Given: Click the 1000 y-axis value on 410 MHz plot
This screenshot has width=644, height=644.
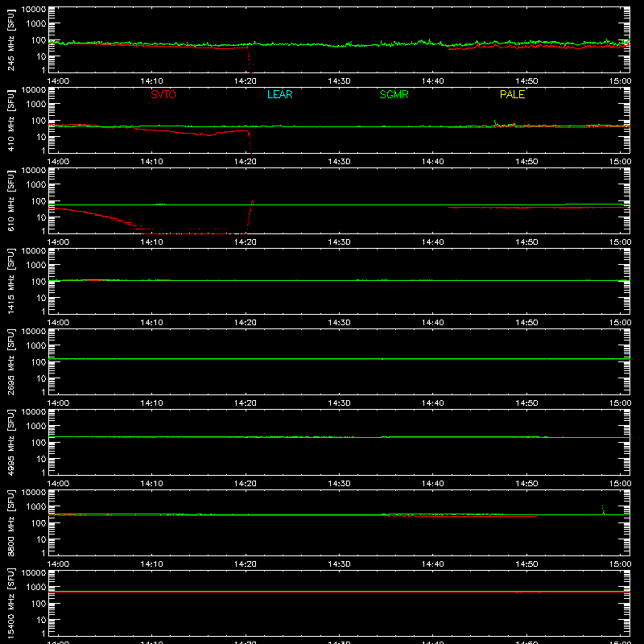Looking at the screenshot, I should (36, 104).
